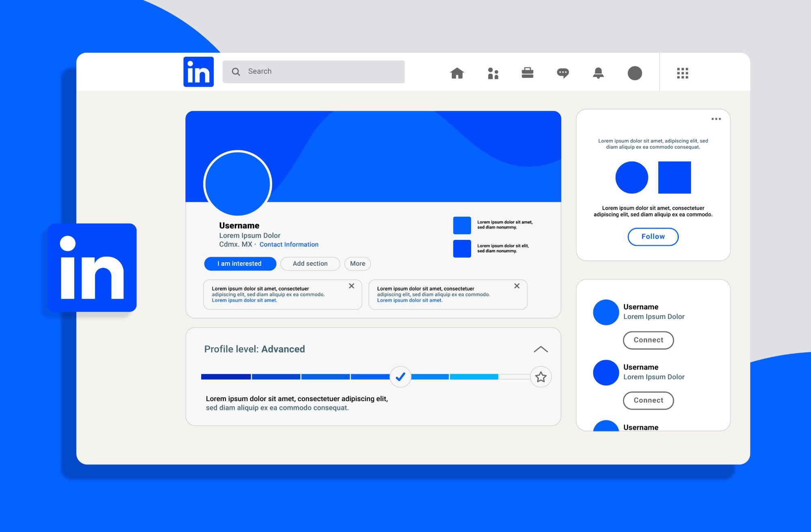Click the My Network icon
The height and width of the screenshot is (532, 811).
[x=492, y=73]
